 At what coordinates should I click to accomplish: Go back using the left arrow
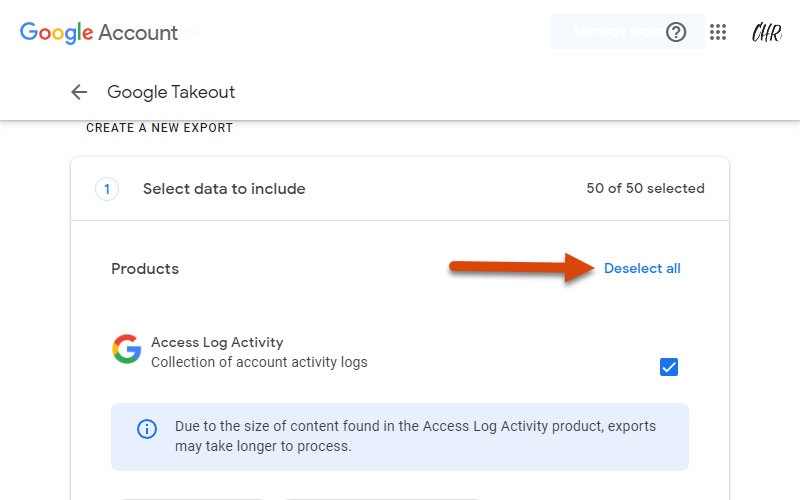click(79, 92)
